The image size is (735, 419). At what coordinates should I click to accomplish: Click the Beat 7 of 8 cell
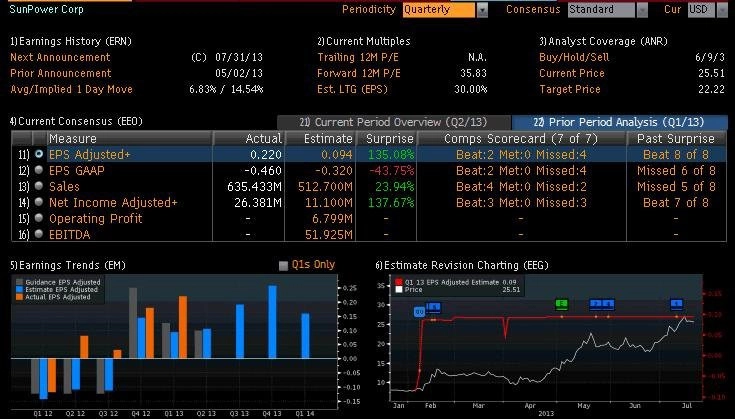point(676,202)
